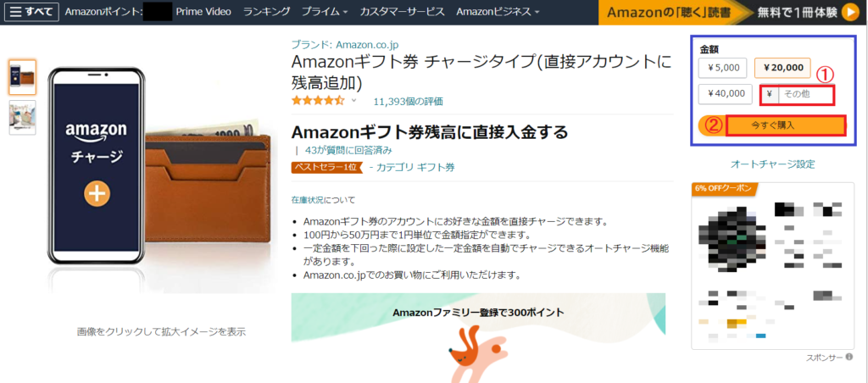Viewport: 868px width, 383px height.
Task: Click the star rating icons
Action: click(319, 101)
